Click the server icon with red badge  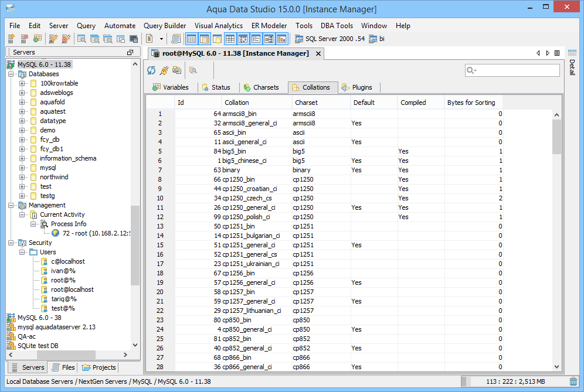(x=24, y=38)
